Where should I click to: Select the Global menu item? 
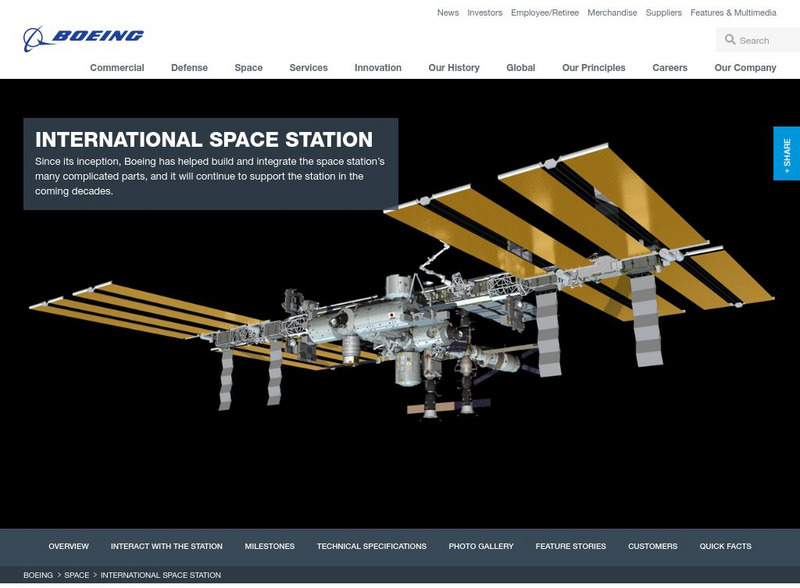click(520, 67)
